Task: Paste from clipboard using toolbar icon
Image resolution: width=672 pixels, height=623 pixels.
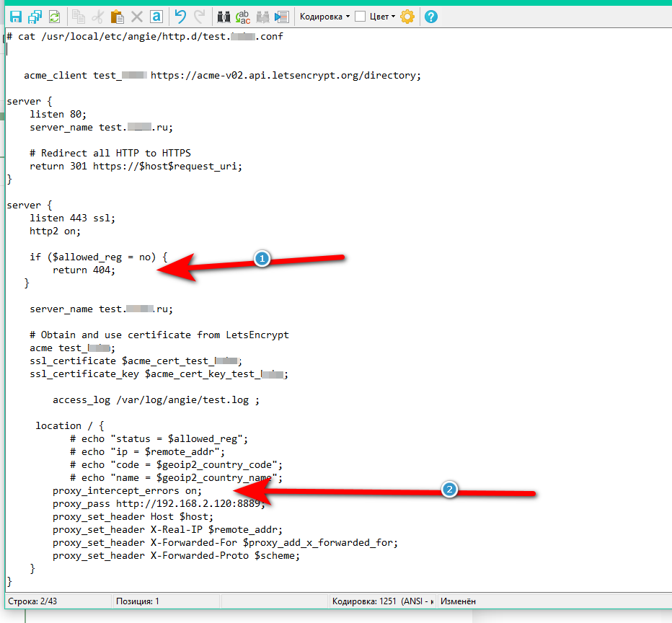Action: coord(117,17)
